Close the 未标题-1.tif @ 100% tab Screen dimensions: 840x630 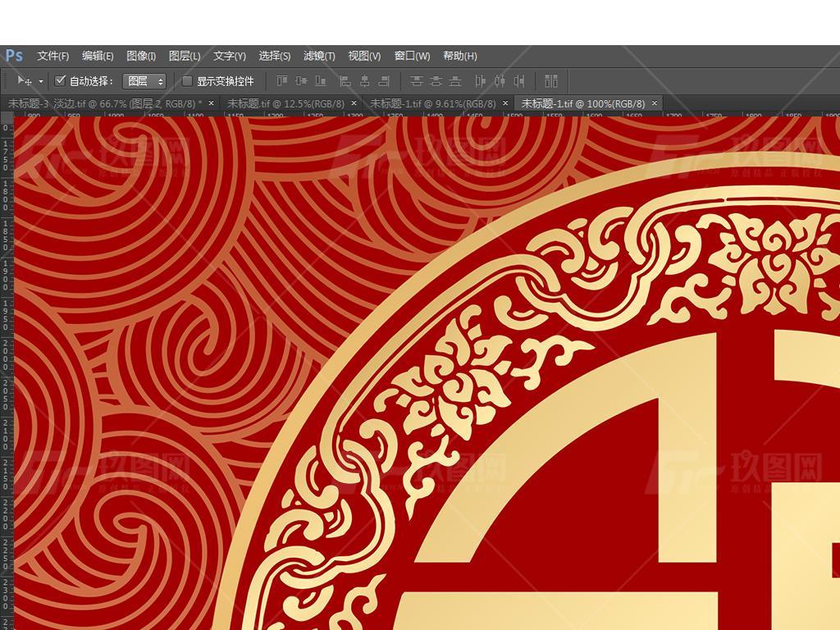tap(654, 103)
